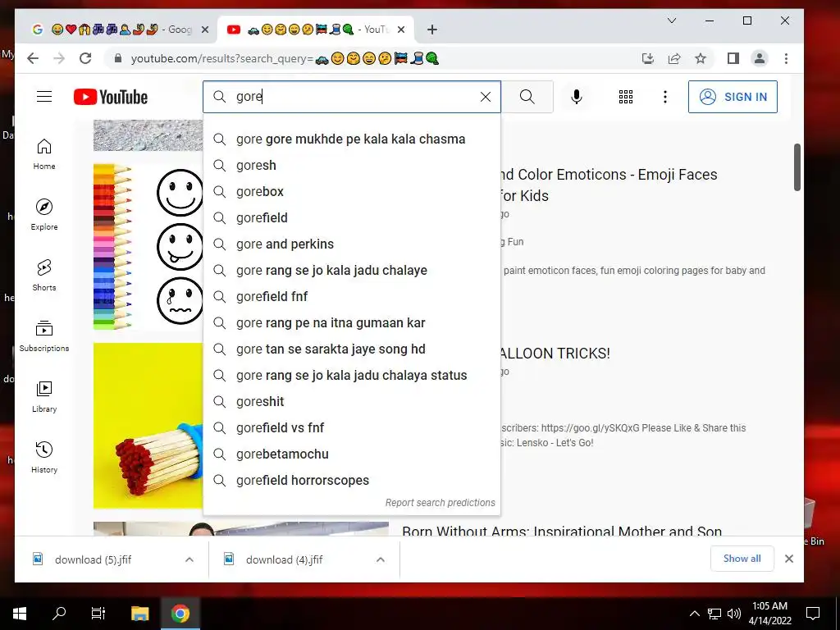Open Color Emoticons Emoji Faces video title

608,185
